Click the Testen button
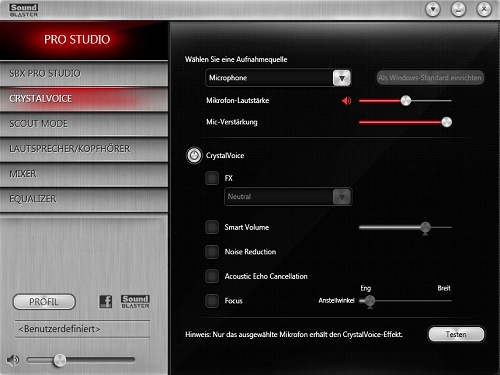This screenshot has height=375, width=500. pyautogui.click(x=456, y=334)
